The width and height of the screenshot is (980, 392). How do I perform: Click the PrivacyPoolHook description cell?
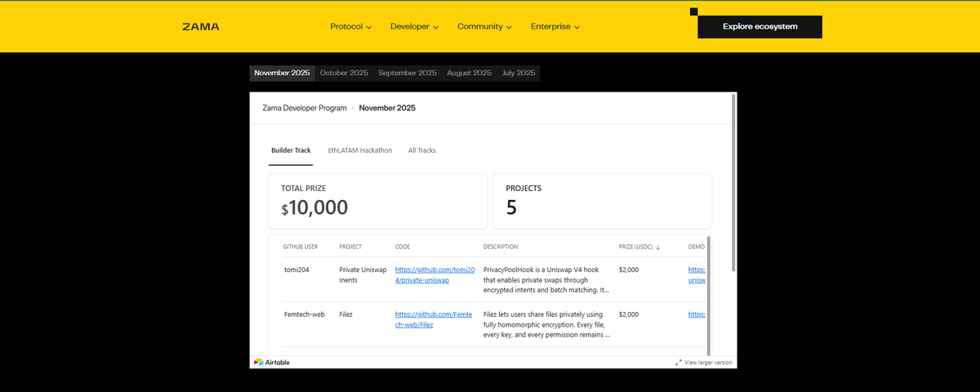point(546,279)
